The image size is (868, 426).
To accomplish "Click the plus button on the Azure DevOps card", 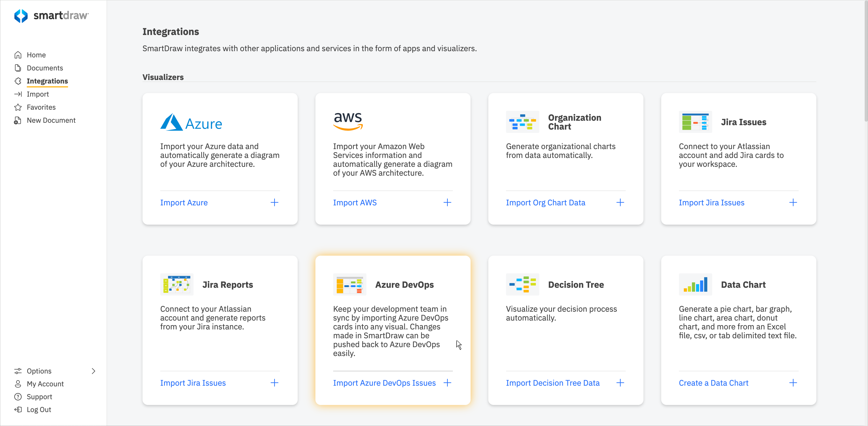I will point(447,383).
